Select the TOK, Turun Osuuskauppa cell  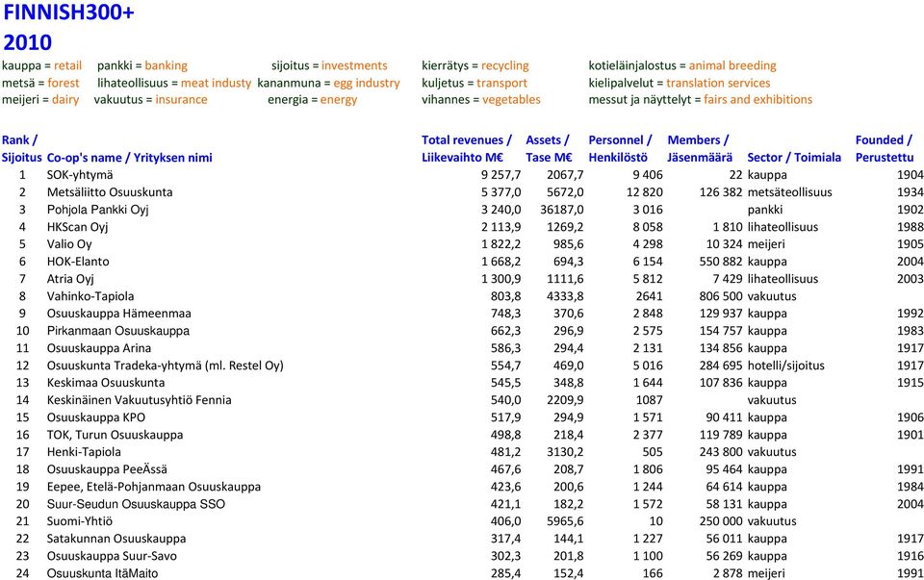(x=115, y=435)
